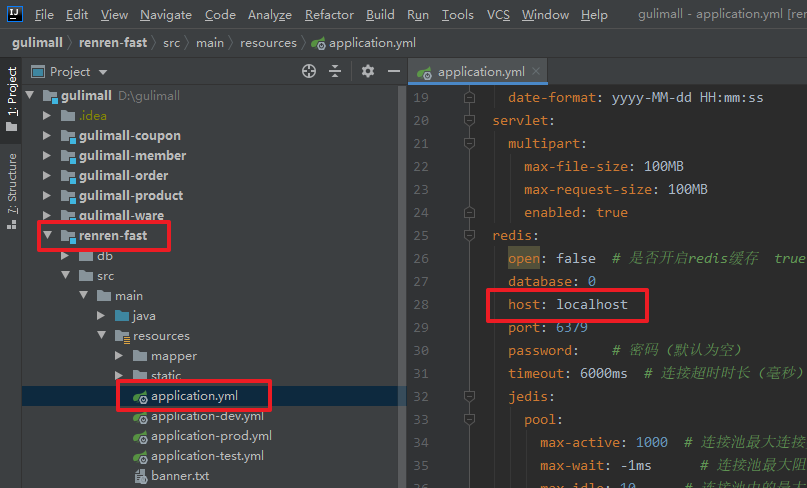Open the Navigate menu
Screen dimensions: 807x488
[x=166, y=15]
